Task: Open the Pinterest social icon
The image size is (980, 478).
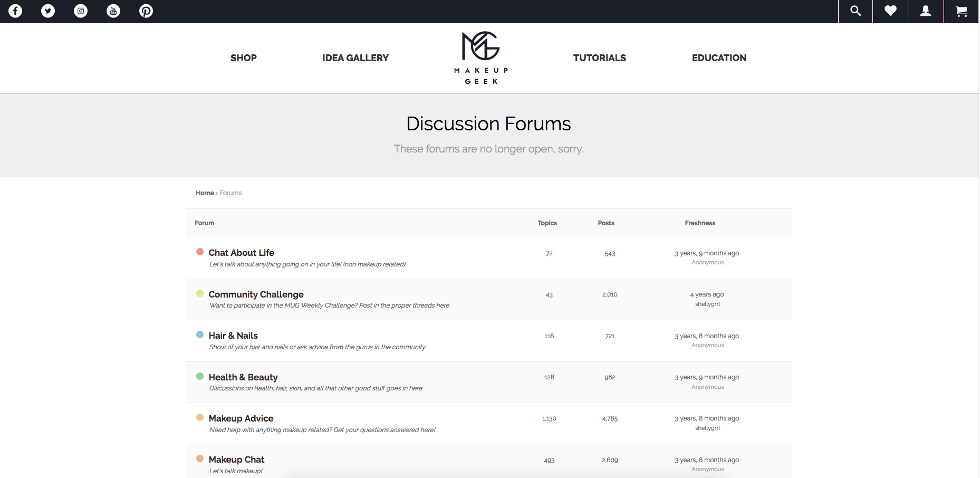Action: point(146,11)
